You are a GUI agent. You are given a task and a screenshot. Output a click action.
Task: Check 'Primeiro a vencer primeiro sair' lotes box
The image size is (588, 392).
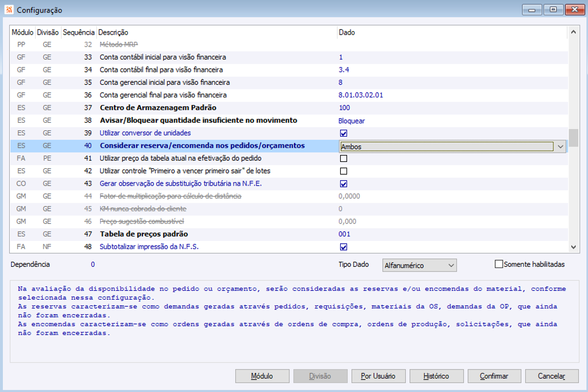pos(343,171)
